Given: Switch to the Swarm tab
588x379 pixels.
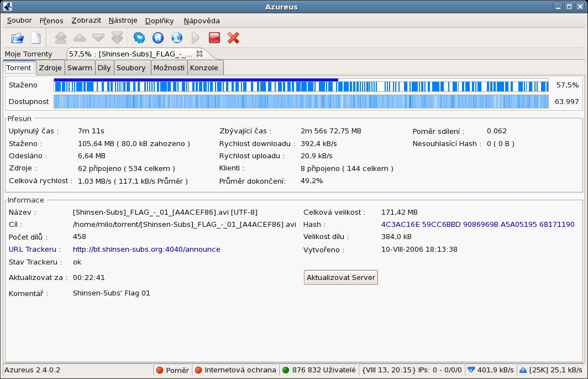Looking at the screenshot, I should coord(80,68).
